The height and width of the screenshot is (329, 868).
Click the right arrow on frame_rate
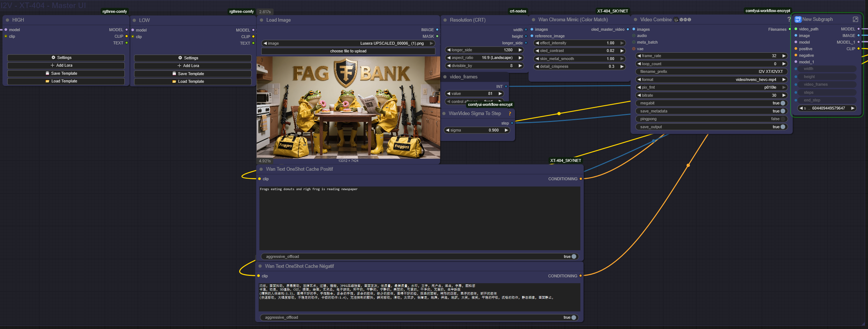click(x=784, y=56)
